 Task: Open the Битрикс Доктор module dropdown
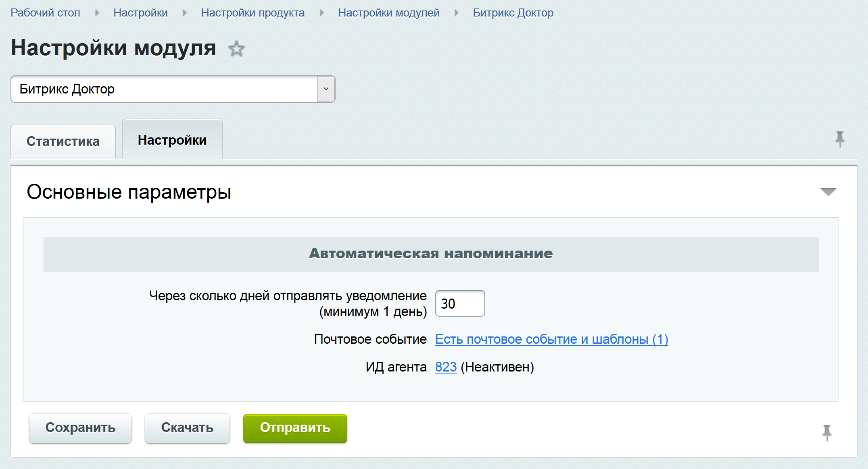coord(173,89)
